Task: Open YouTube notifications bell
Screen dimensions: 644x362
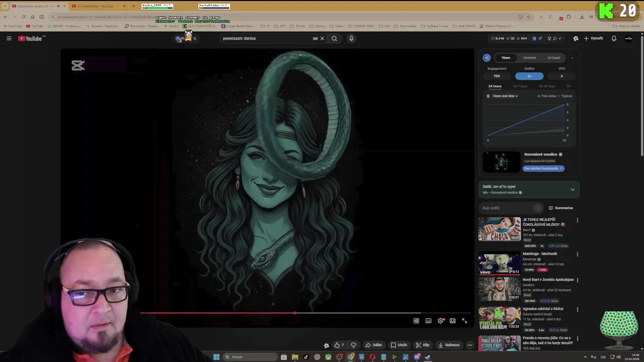Action: tap(614, 38)
